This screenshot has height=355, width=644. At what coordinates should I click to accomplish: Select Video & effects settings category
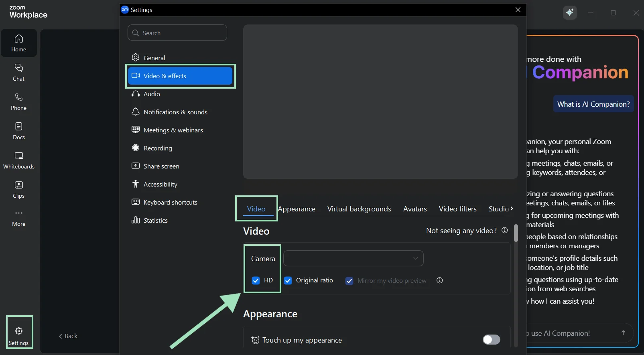180,76
